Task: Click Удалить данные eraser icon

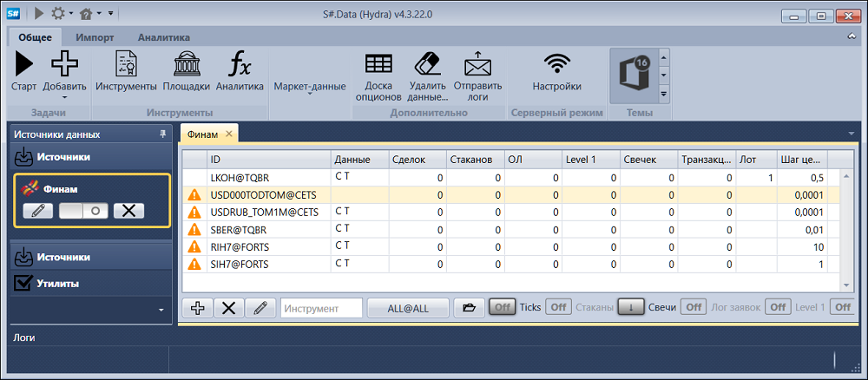Action: [427, 65]
